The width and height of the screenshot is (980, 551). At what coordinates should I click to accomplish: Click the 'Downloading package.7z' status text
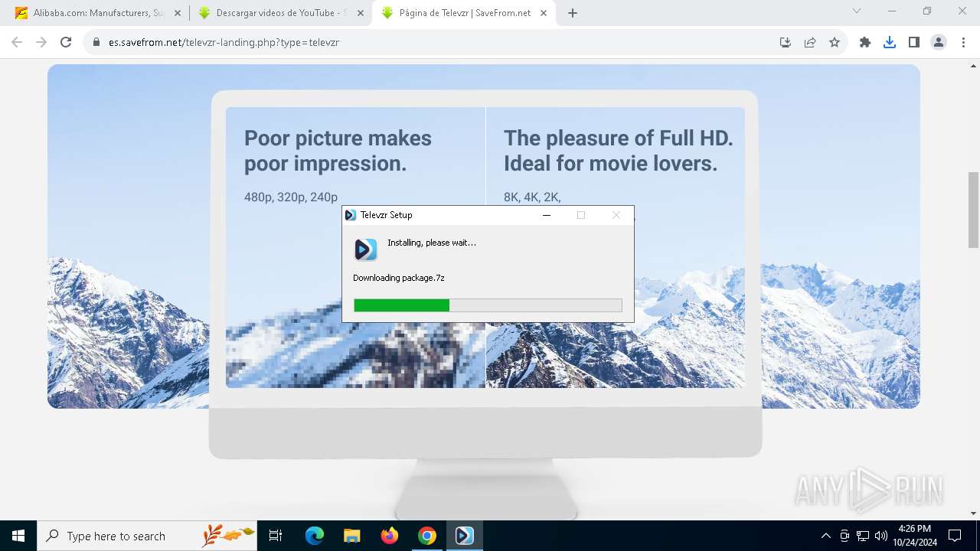coord(399,278)
